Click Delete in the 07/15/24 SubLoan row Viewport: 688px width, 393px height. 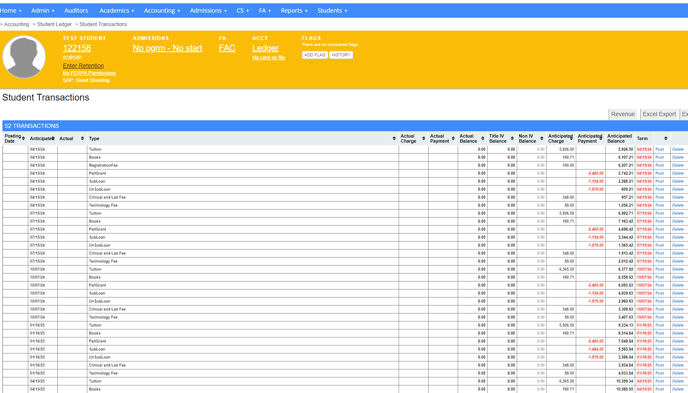[x=678, y=237]
